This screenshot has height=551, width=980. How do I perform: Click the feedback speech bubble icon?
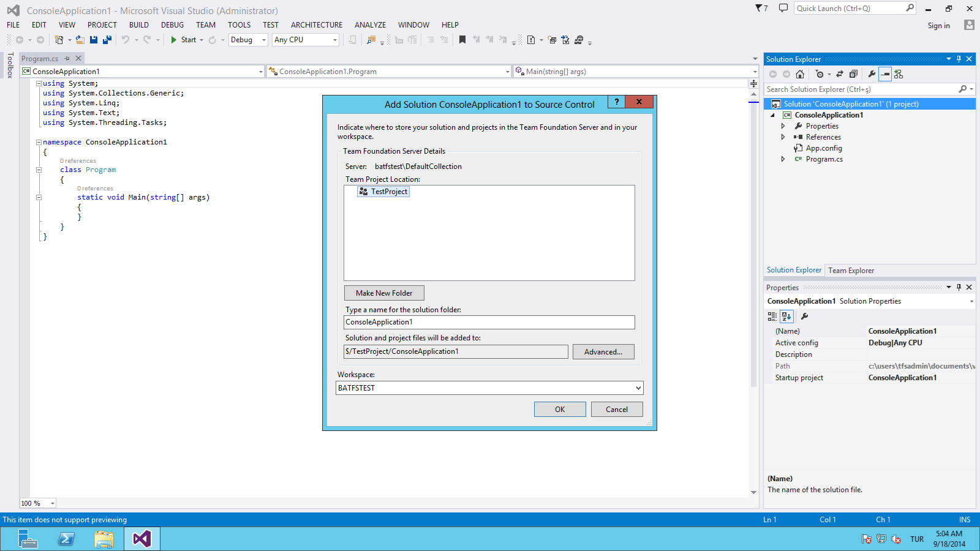click(x=783, y=8)
